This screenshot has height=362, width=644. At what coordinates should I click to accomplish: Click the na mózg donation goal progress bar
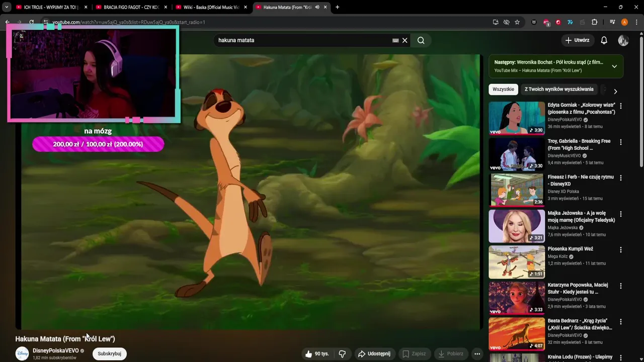pos(98,144)
